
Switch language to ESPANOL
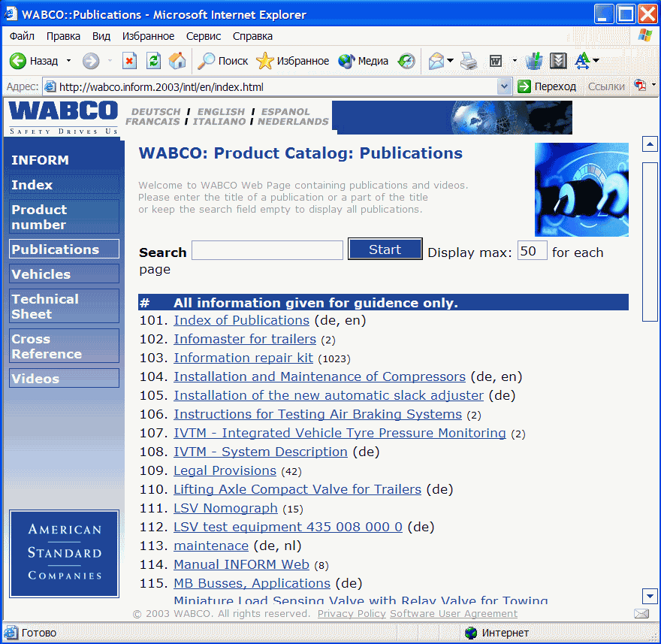click(x=285, y=112)
